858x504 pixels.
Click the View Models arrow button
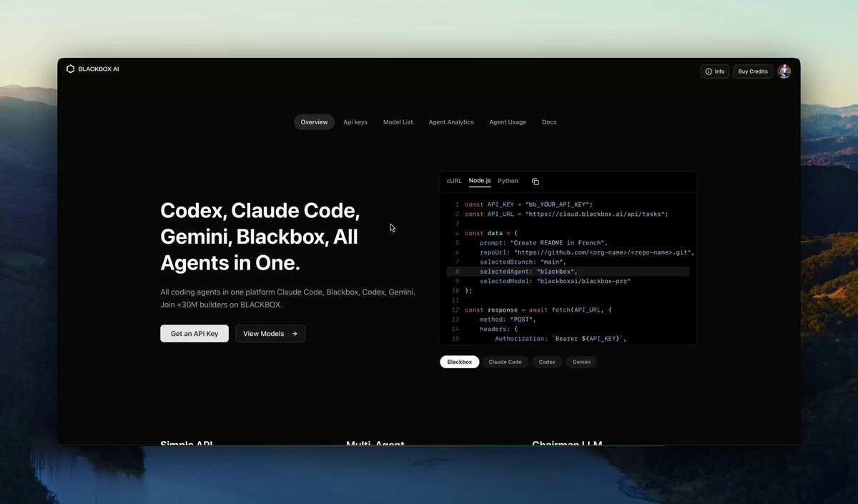[270, 334]
